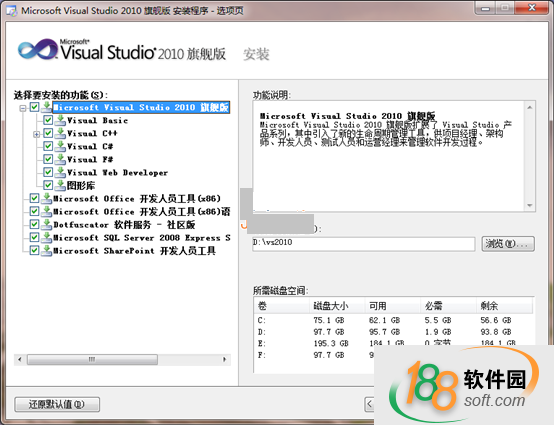
Task: Select Visual Web Developer tree item
Action: coord(117,172)
